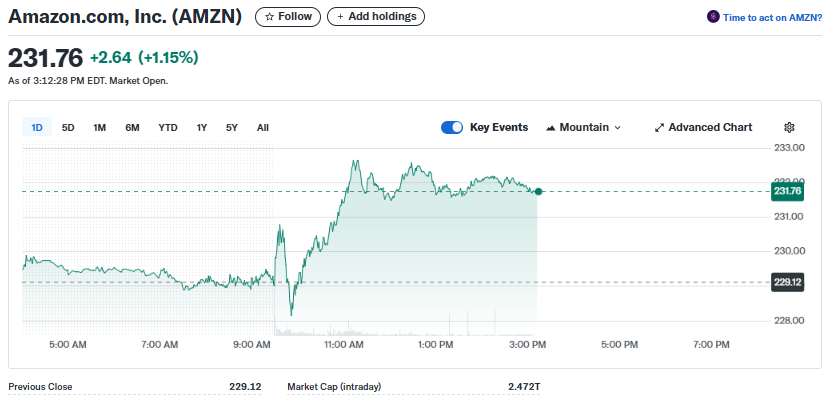Image resolution: width=836 pixels, height=399 pixels.
Task: Switch to the 5D time range
Action: pyautogui.click(x=68, y=127)
